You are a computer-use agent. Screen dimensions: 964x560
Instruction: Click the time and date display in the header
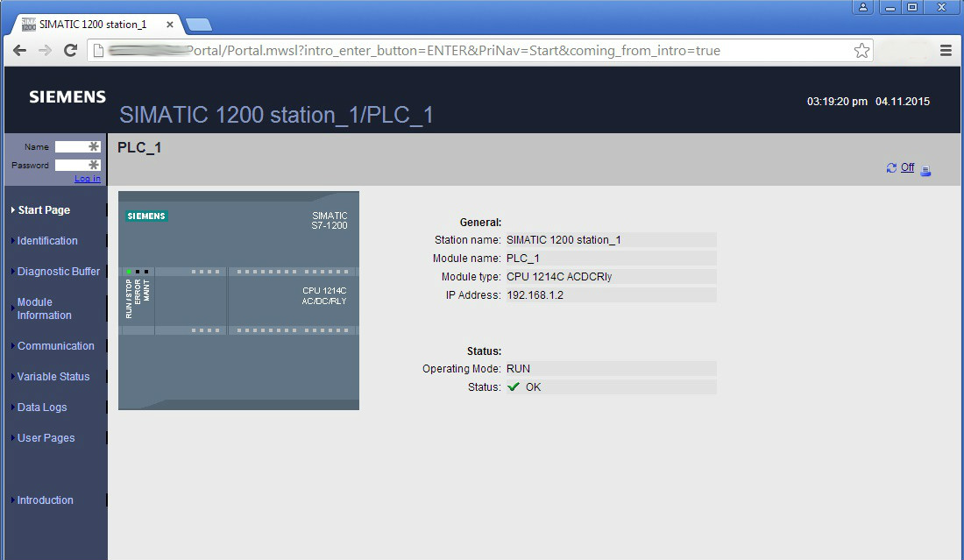[868, 102]
